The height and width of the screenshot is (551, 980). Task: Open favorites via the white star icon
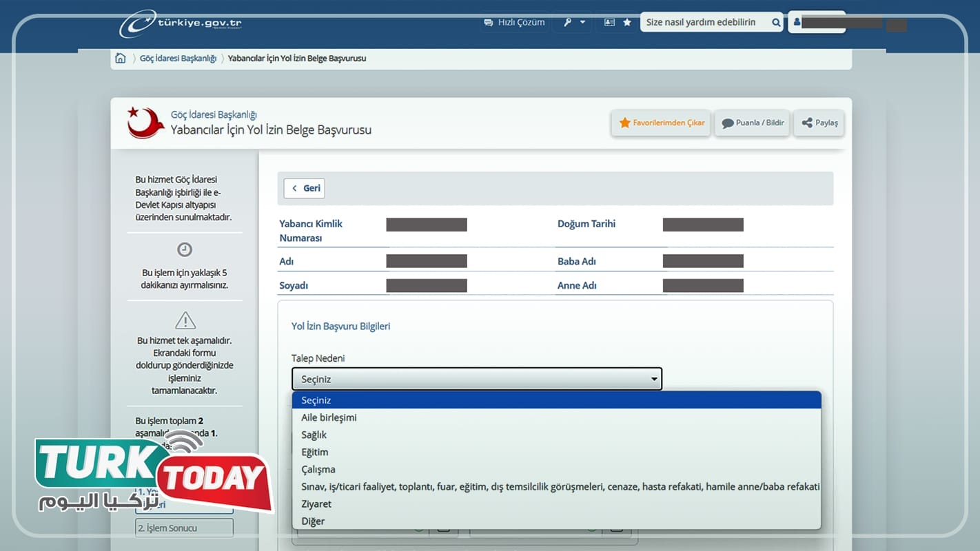[627, 22]
